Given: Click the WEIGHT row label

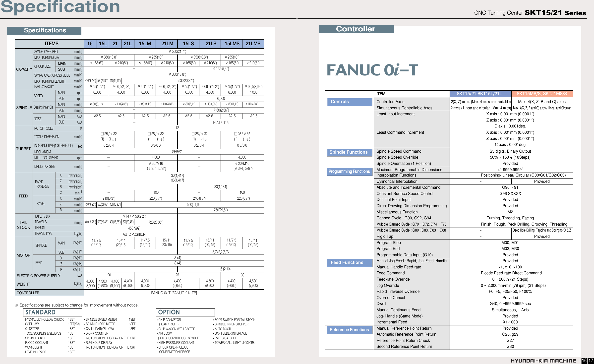Looking at the screenshot, I should [x=23, y=284].
